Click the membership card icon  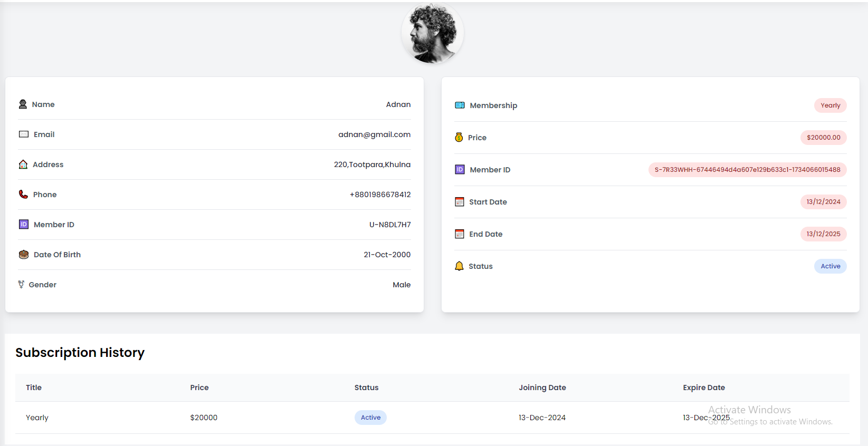point(460,105)
